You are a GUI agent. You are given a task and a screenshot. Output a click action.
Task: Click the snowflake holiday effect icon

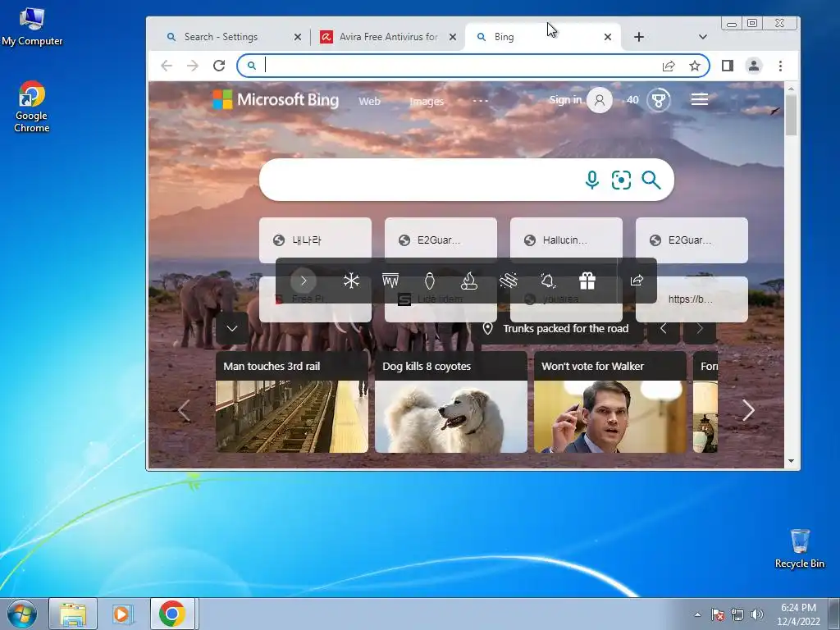(x=351, y=281)
